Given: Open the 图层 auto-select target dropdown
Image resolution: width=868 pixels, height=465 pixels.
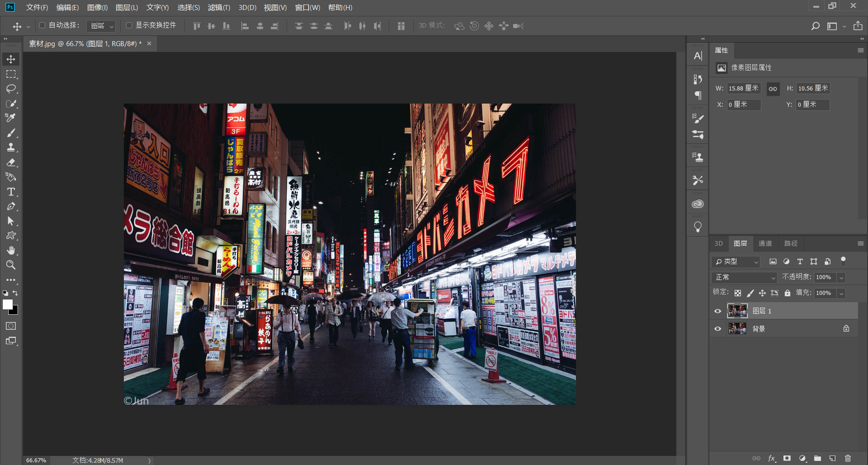Looking at the screenshot, I should tap(101, 26).
